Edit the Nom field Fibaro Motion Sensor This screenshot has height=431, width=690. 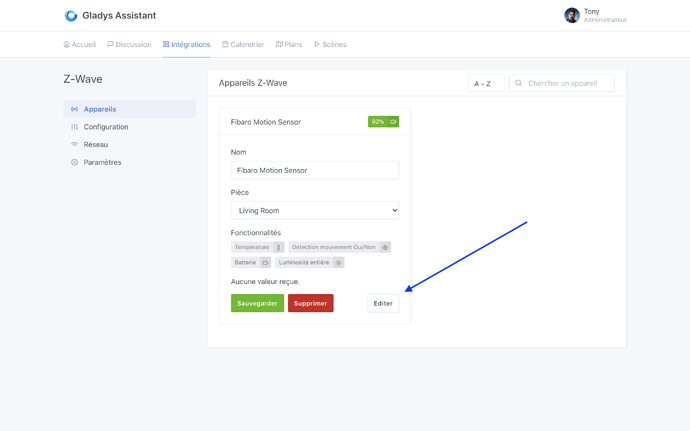click(x=315, y=170)
